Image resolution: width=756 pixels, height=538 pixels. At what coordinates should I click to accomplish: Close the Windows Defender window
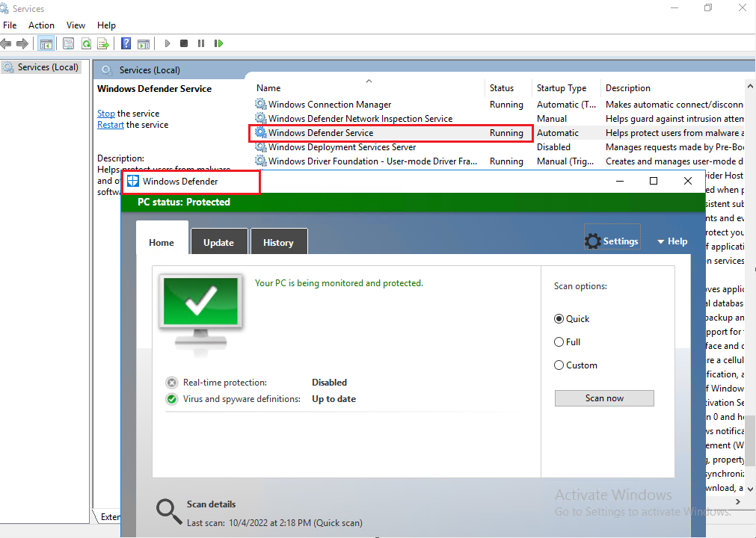(687, 181)
